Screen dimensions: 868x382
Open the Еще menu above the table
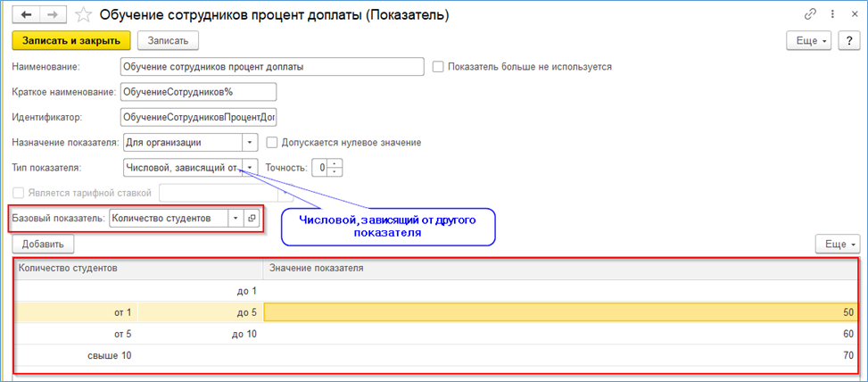(838, 244)
